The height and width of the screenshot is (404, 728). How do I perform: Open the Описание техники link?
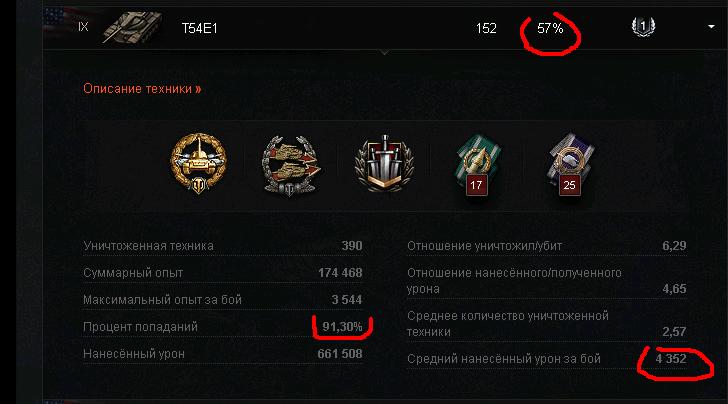142,89
